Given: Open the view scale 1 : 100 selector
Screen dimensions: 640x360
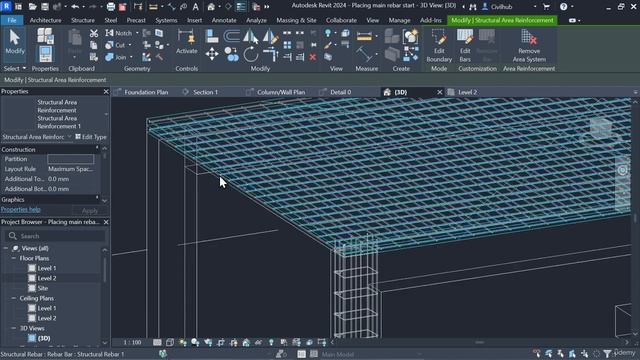Looking at the screenshot, I should pos(132,342).
